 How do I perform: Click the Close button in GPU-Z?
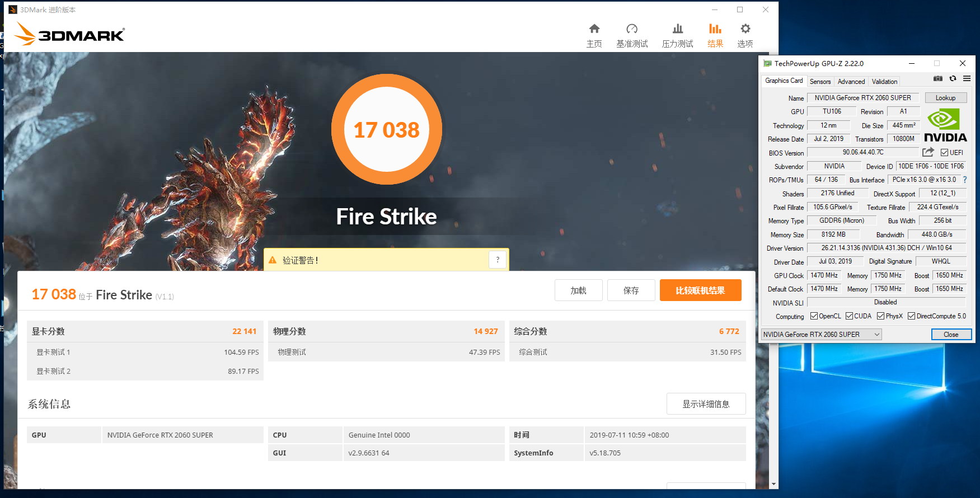951,335
